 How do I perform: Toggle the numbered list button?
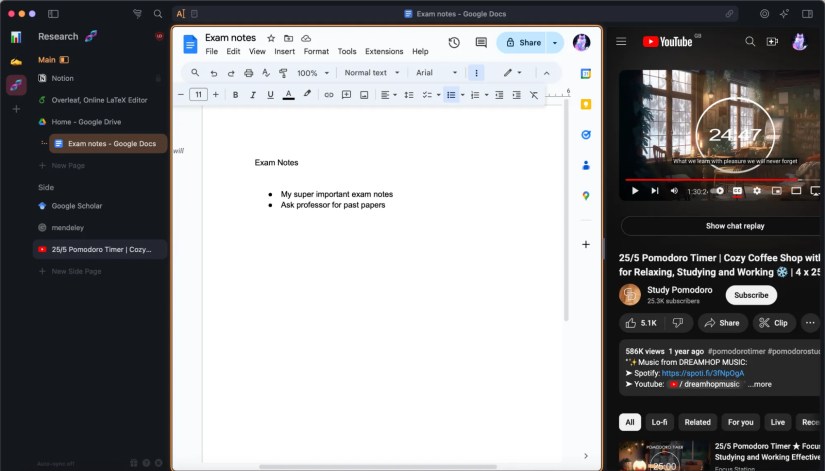pyautogui.click(x=475, y=95)
